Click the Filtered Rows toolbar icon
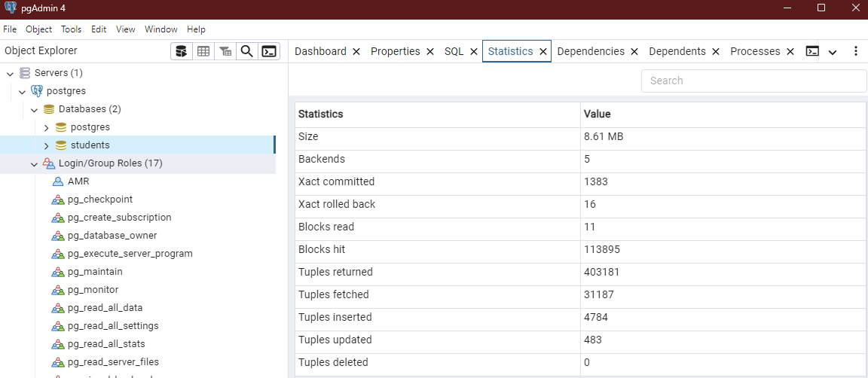This screenshot has width=868, height=378. click(225, 51)
